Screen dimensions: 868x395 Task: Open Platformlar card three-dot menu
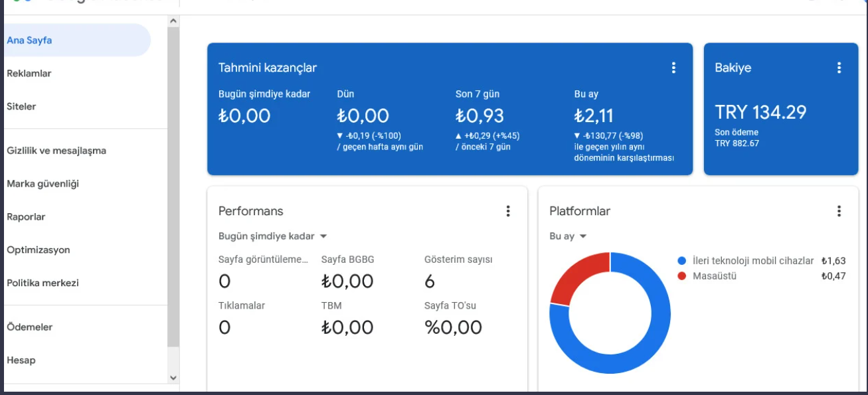pyautogui.click(x=839, y=211)
